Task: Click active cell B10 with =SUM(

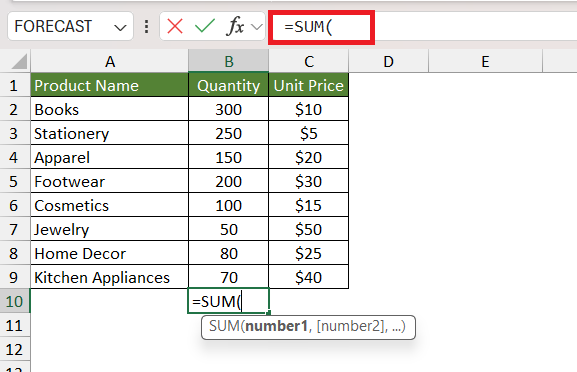Action: click(229, 301)
